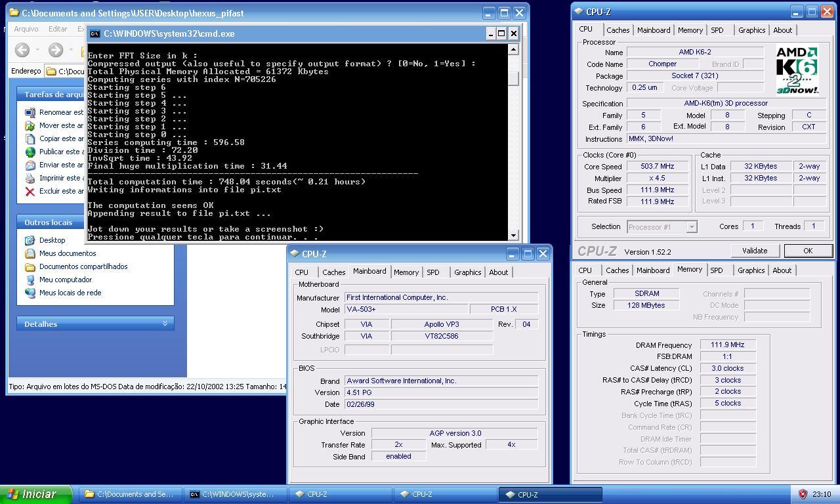Open Graphics tab in Mainboard CPU-Z window
Image resolution: width=840 pixels, height=504 pixels.
pyautogui.click(x=468, y=272)
